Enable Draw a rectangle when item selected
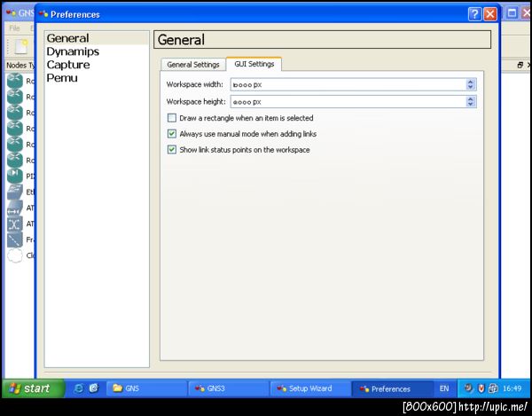 click(172, 118)
